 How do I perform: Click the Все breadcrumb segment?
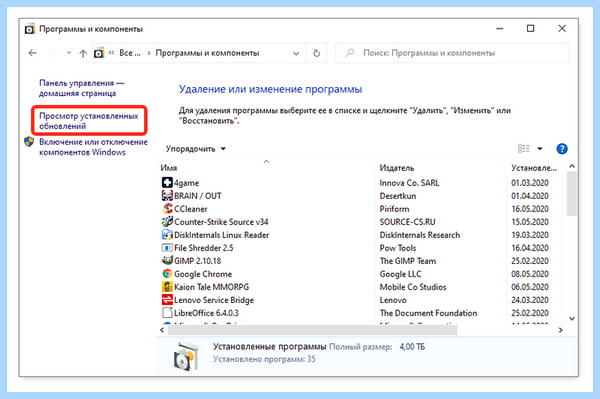(130, 53)
